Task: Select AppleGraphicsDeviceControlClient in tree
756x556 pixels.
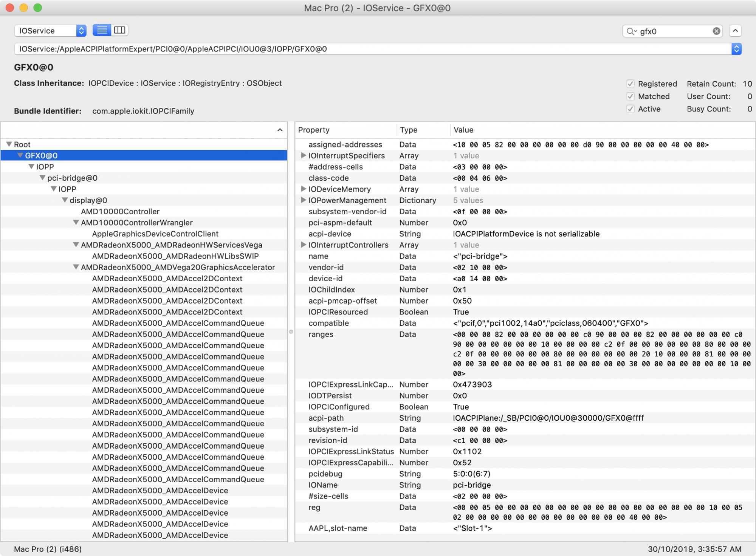Action: tap(155, 234)
